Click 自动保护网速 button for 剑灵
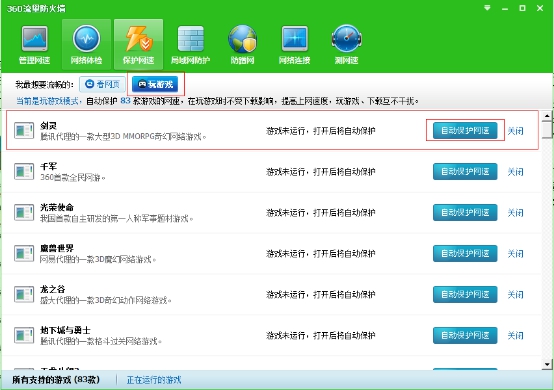 465,131
